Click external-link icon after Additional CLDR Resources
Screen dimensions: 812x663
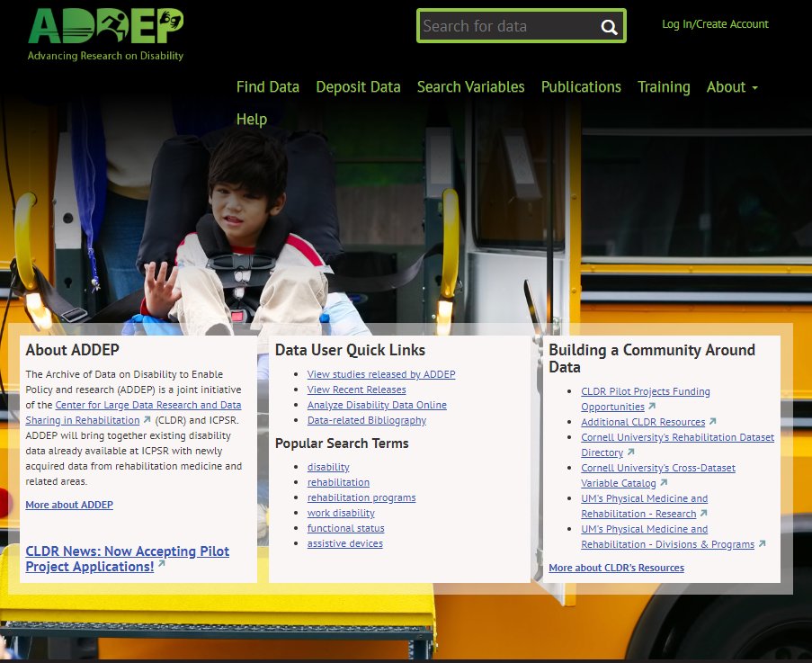coord(712,422)
